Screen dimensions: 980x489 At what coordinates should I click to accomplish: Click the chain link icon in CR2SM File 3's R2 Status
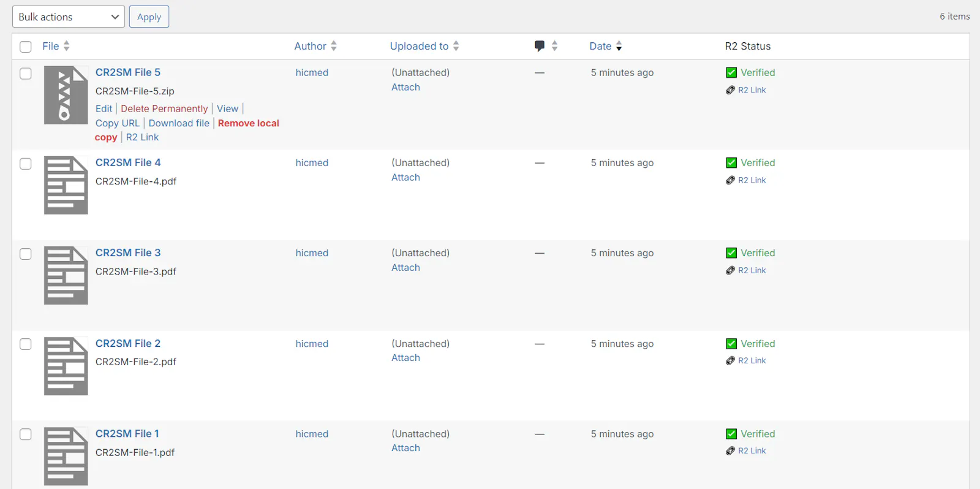730,270
